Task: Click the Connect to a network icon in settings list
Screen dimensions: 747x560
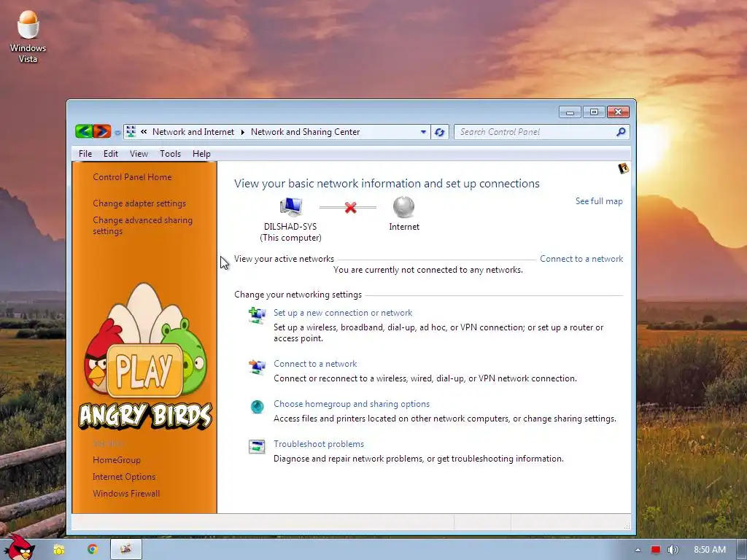Action: tap(257, 367)
